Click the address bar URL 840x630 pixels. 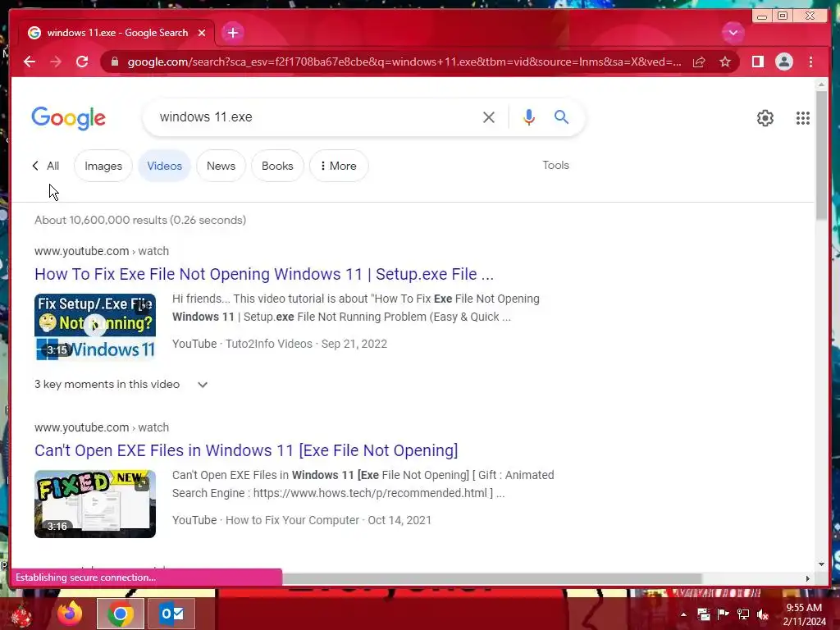[404, 62]
